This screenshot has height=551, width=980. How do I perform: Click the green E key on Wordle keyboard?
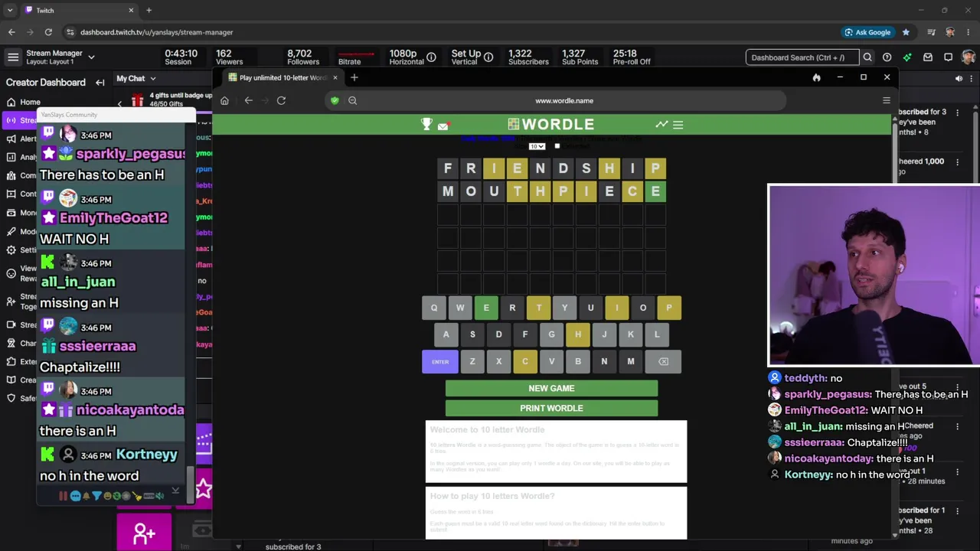tap(486, 308)
